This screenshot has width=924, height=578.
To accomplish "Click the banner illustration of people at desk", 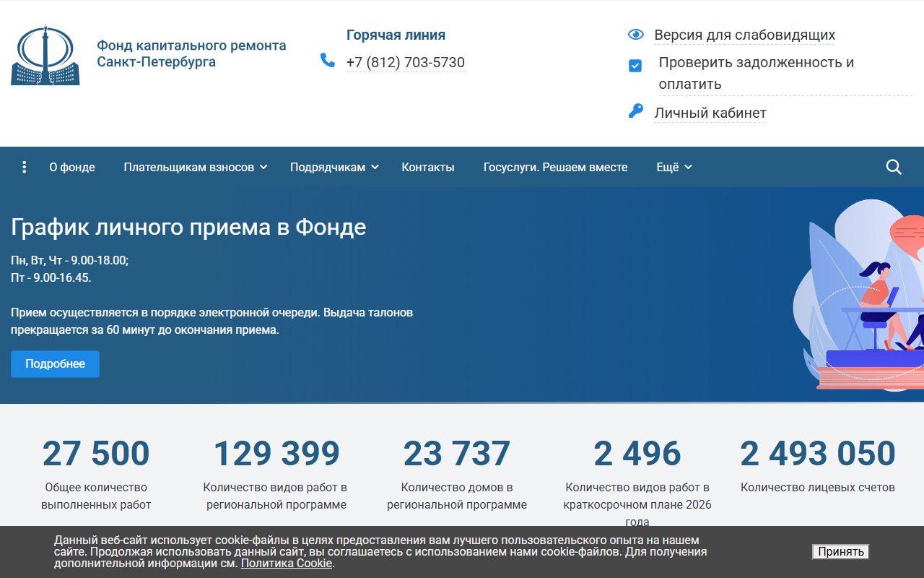I will [x=858, y=296].
